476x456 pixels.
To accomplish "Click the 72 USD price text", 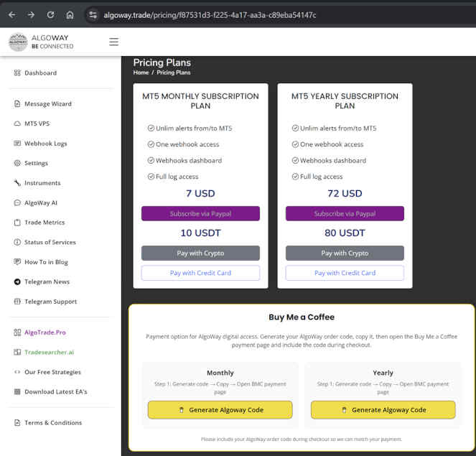I will tap(345, 194).
